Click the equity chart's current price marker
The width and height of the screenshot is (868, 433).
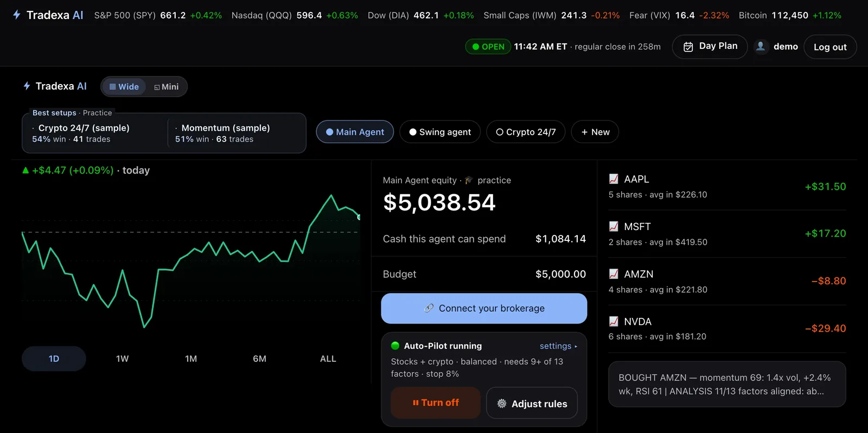359,217
